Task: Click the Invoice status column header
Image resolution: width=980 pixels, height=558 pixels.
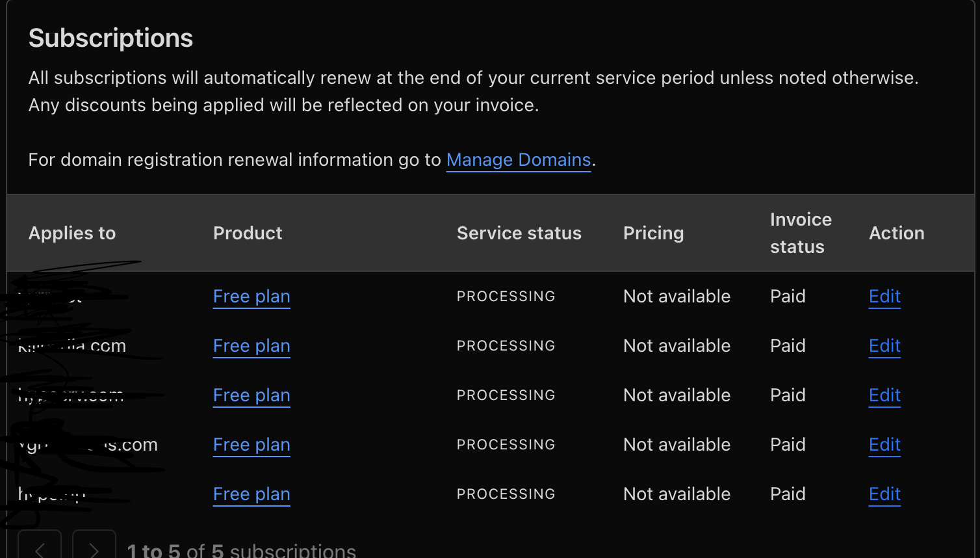Action: pos(800,233)
